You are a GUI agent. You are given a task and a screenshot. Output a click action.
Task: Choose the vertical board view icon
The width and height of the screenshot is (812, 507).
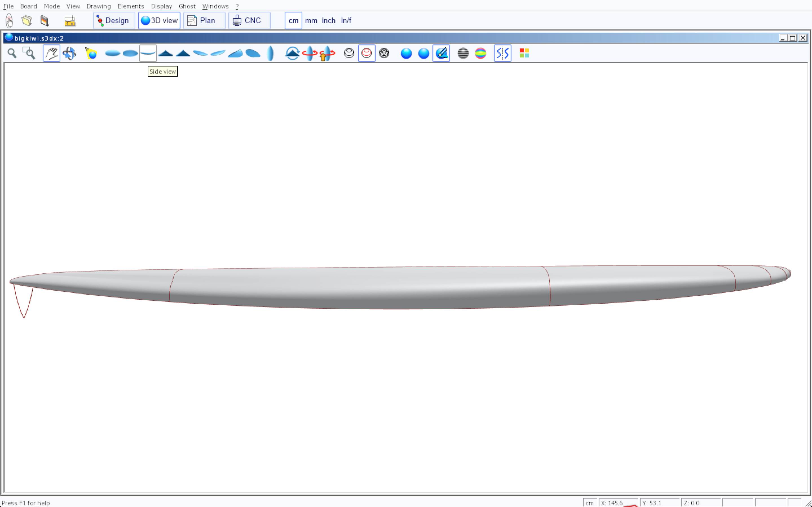pos(270,53)
